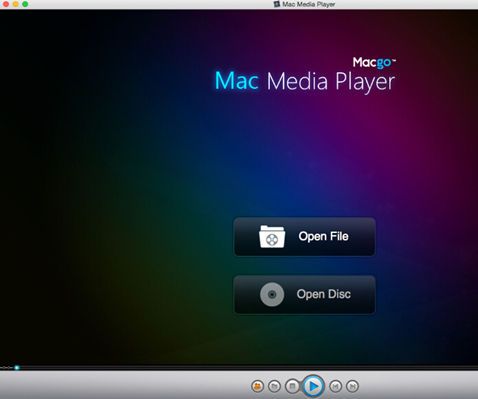Skip to previous with button right of Play
The height and width of the screenshot is (399, 478).
[x=335, y=386]
